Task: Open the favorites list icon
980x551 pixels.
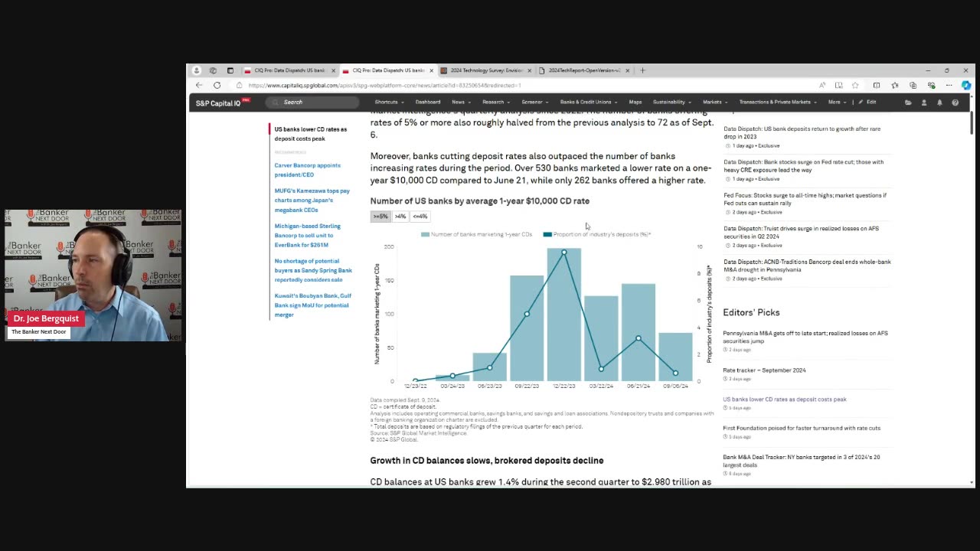Action: coord(895,85)
